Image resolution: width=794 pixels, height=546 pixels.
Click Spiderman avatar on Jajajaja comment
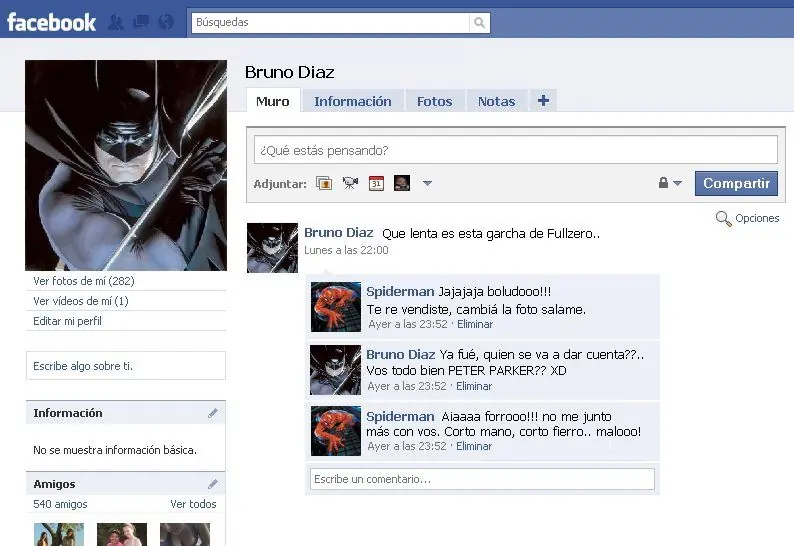(x=336, y=307)
